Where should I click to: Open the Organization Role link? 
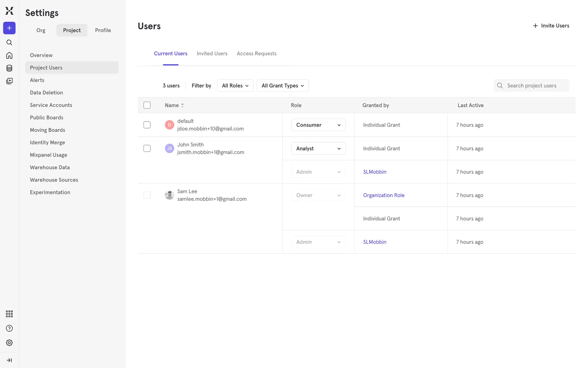pyautogui.click(x=383, y=195)
